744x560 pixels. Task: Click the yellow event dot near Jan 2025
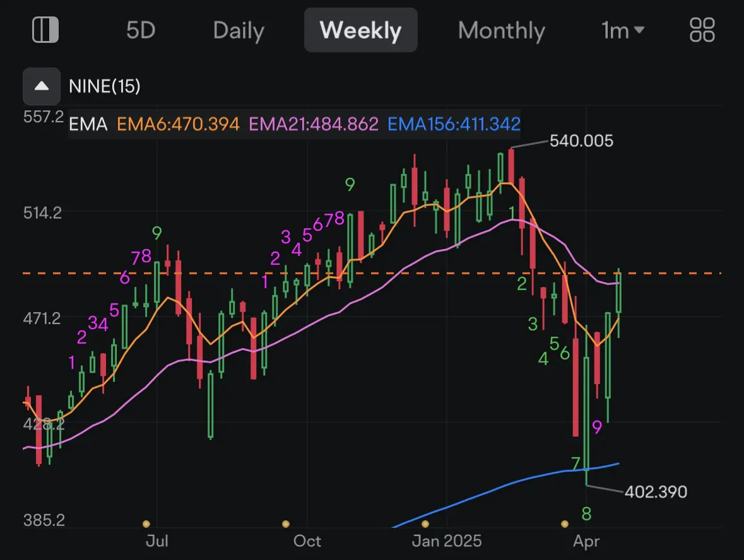(425, 524)
